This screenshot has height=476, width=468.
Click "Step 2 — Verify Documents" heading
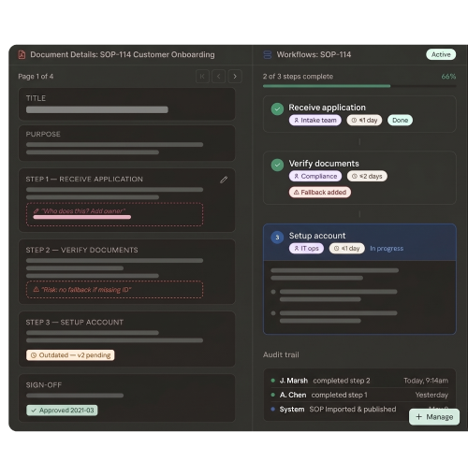(81, 250)
